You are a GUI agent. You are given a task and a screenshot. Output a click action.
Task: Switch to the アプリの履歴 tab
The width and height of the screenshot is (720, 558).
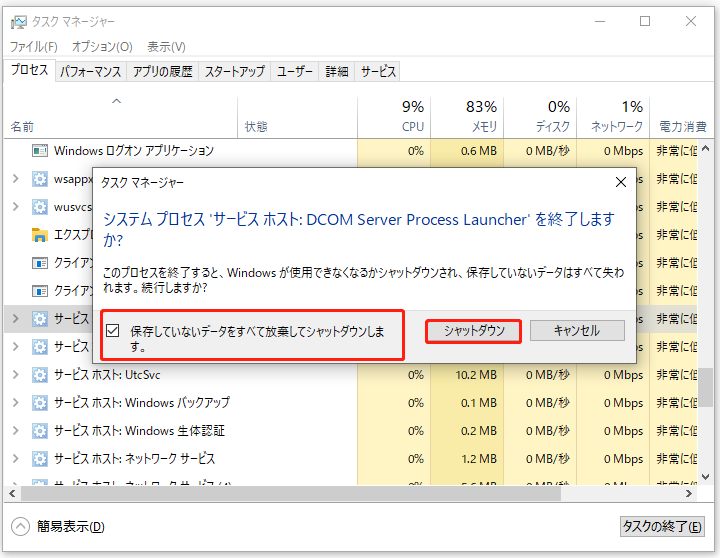[163, 72]
